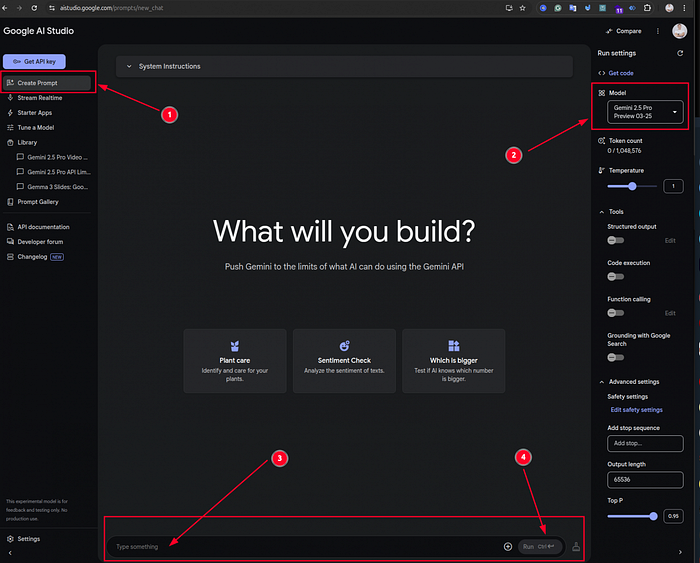Reset run settings with refresh icon
The image size is (700, 563).
click(x=680, y=53)
